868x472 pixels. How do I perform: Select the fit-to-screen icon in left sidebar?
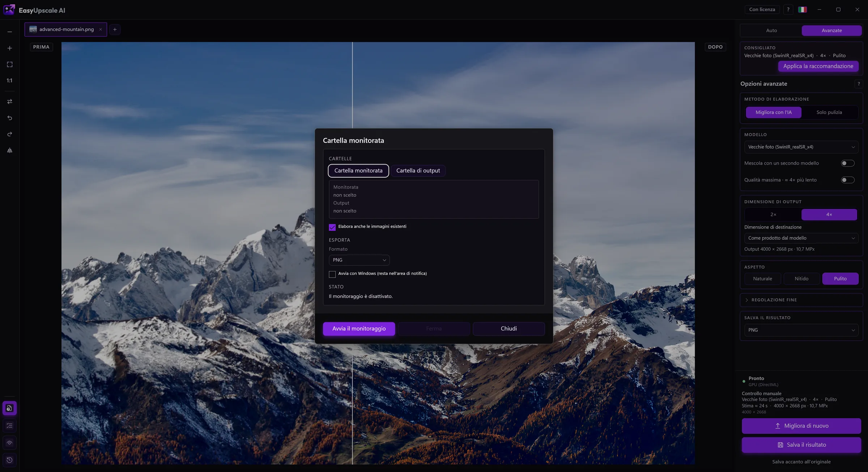[x=10, y=64]
